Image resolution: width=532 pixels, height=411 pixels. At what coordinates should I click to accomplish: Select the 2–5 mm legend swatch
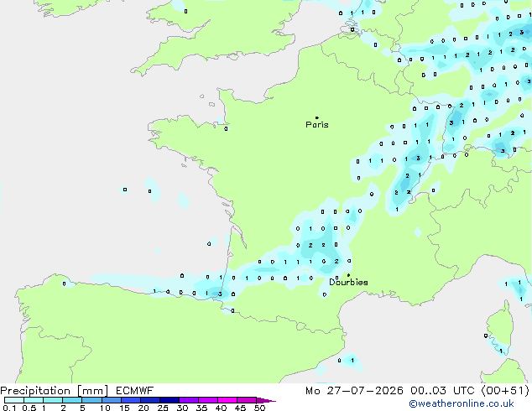[72, 400]
